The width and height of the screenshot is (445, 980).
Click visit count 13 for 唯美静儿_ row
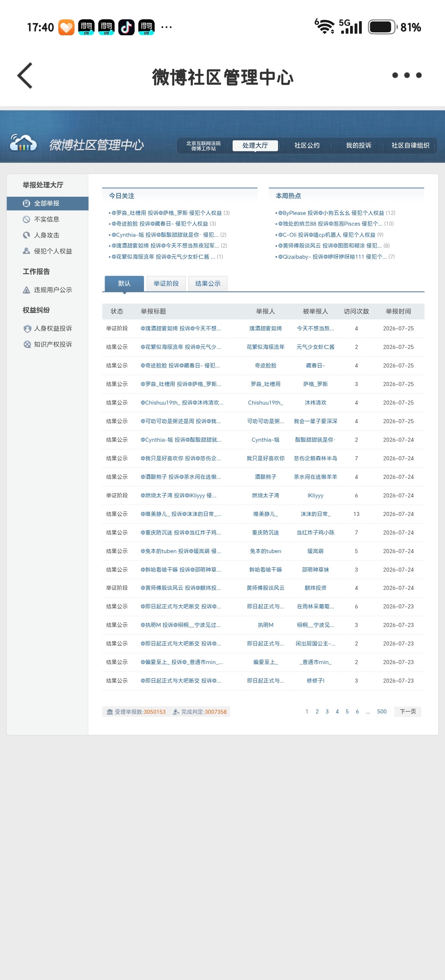tap(356, 514)
